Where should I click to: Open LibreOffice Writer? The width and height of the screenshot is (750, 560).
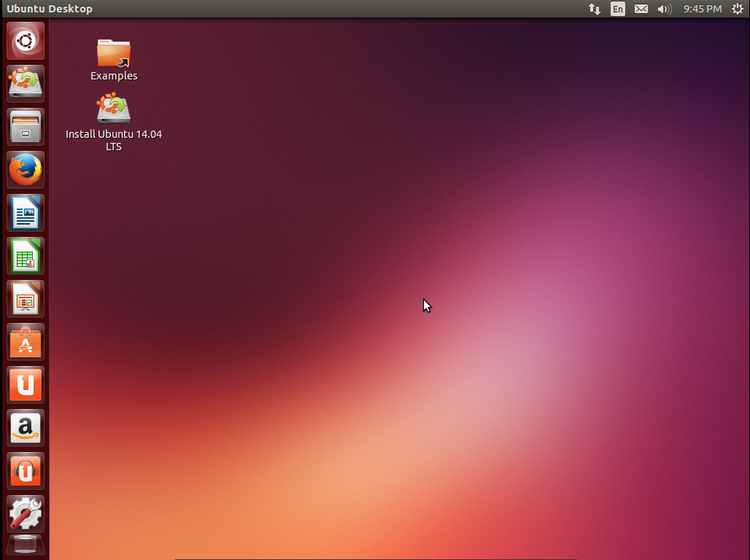point(26,213)
